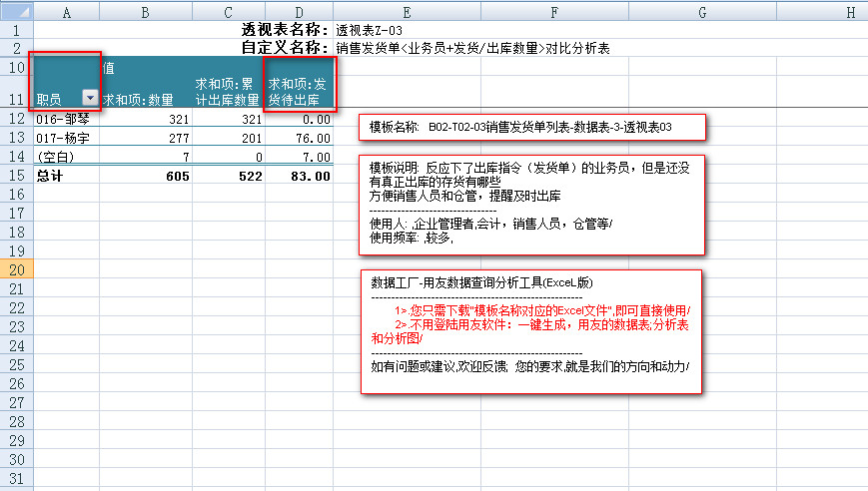Click the 模板名称 text box
The height and width of the screenshot is (491, 868).
point(532,128)
